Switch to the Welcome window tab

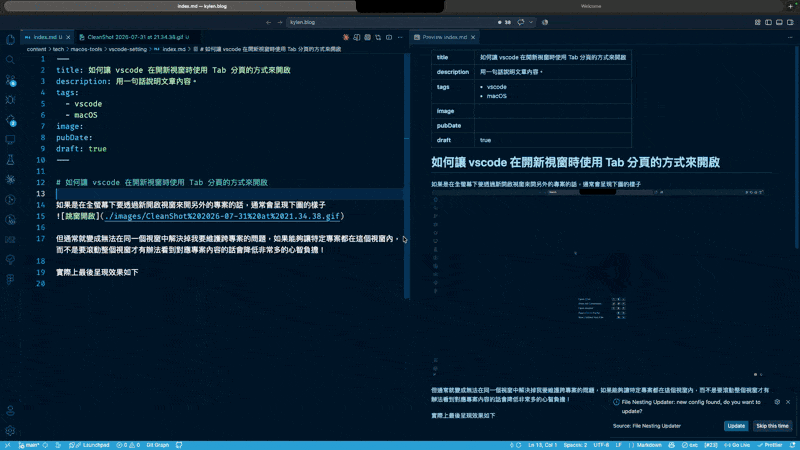(x=591, y=6)
